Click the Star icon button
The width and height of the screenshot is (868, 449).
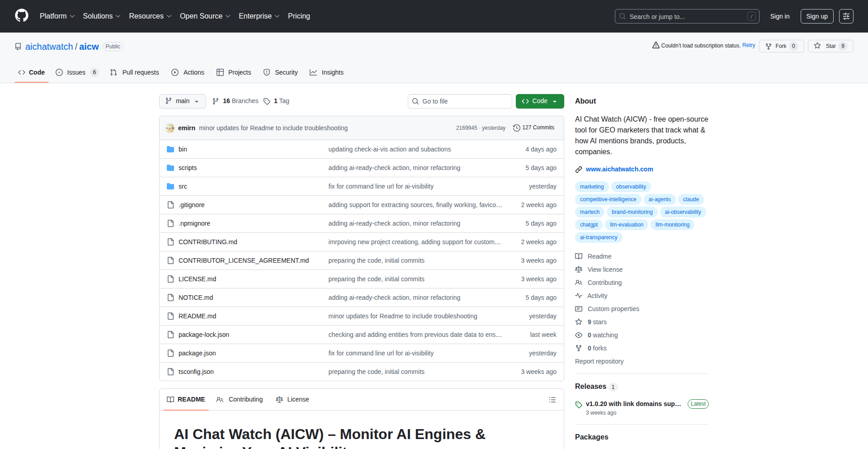click(x=817, y=46)
